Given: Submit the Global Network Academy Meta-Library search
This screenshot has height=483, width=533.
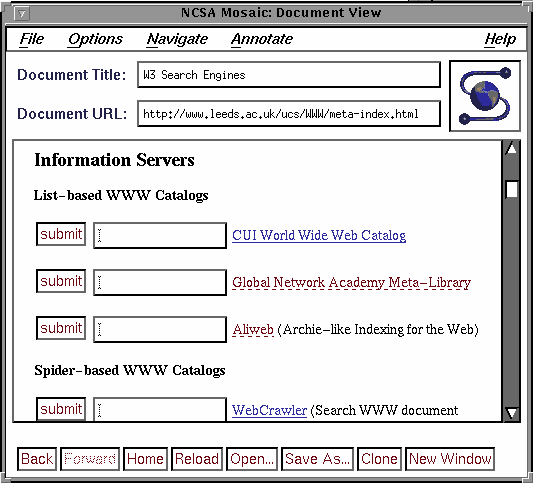Looking at the screenshot, I should pos(61,281).
